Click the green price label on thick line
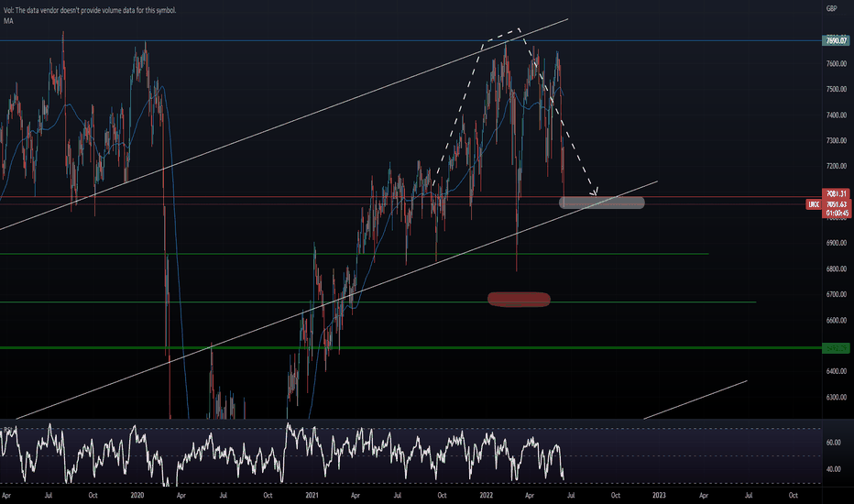The height and width of the screenshot is (504, 854). point(836,347)
